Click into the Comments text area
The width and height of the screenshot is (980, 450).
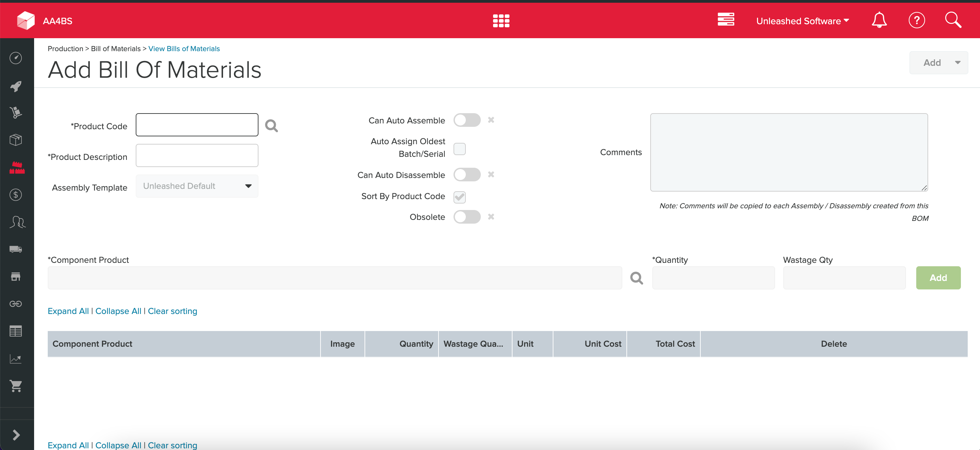tap(789, 152)
